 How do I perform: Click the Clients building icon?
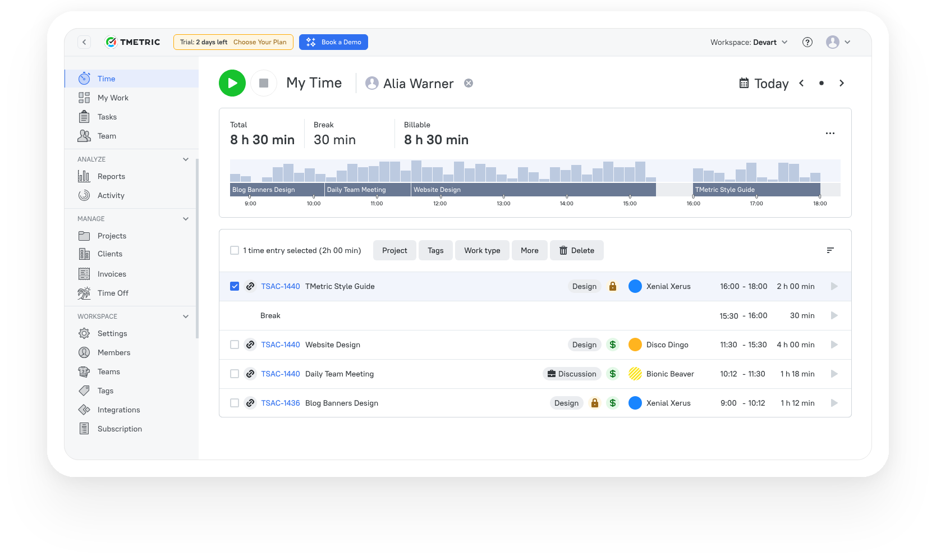click(84, 254)
